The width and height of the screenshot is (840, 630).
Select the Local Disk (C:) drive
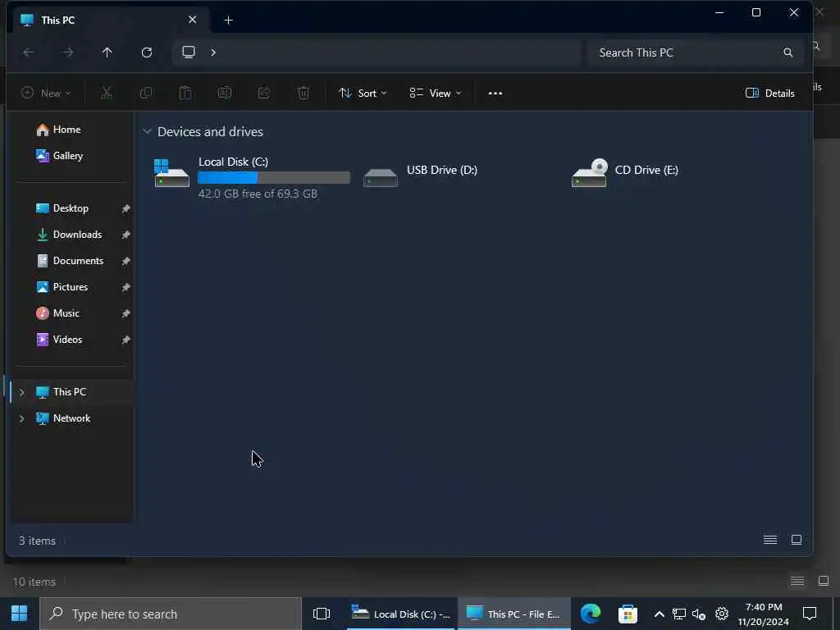pos(252,177)
